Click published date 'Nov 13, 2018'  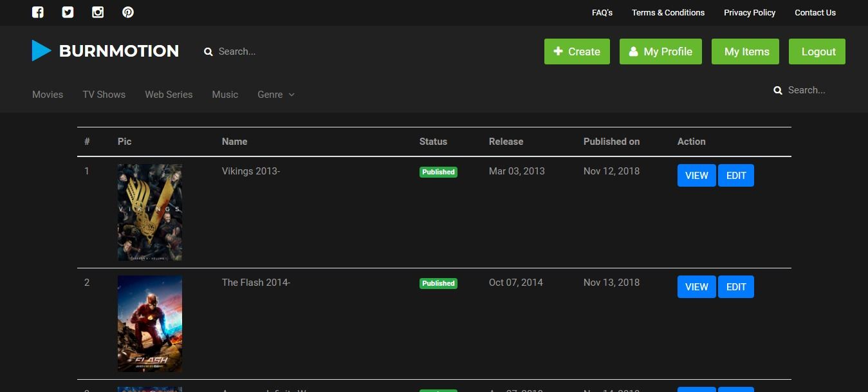tap(611, 283)
